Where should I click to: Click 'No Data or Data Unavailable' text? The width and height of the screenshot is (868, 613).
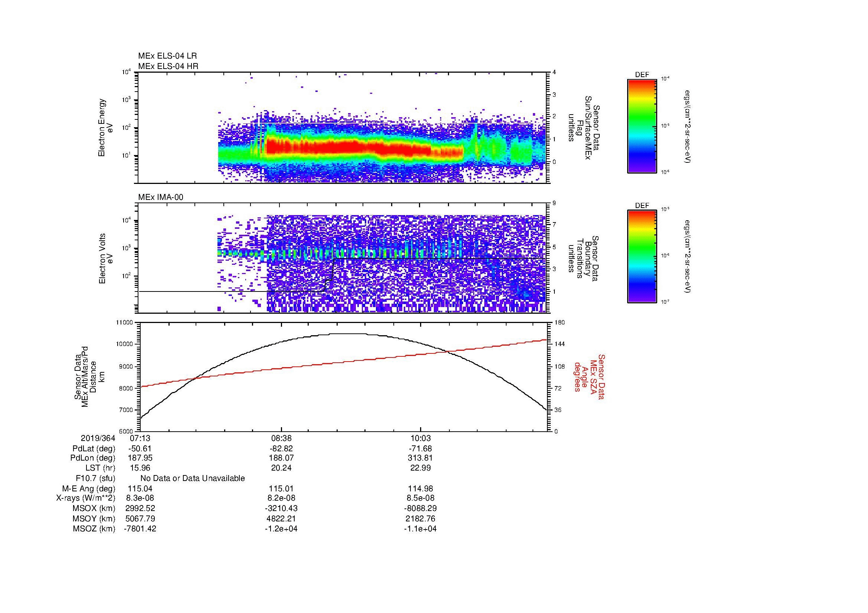pyautogui.click(x=193, y=478)
